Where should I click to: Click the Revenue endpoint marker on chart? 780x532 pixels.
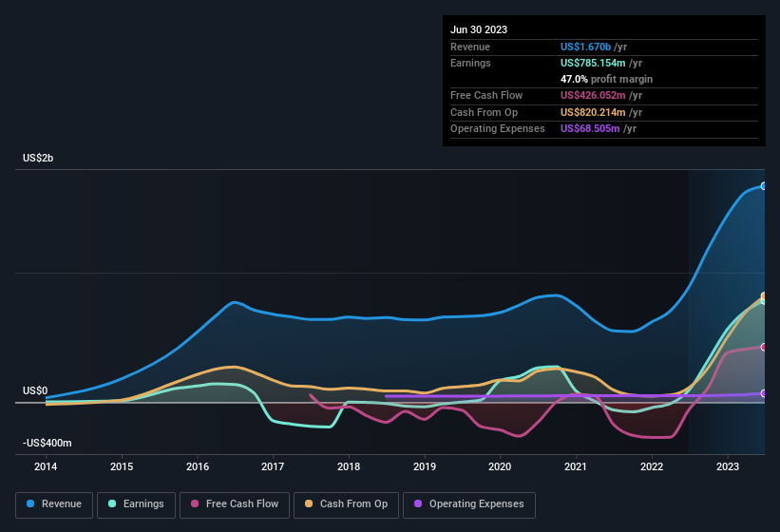coord(764,186)
